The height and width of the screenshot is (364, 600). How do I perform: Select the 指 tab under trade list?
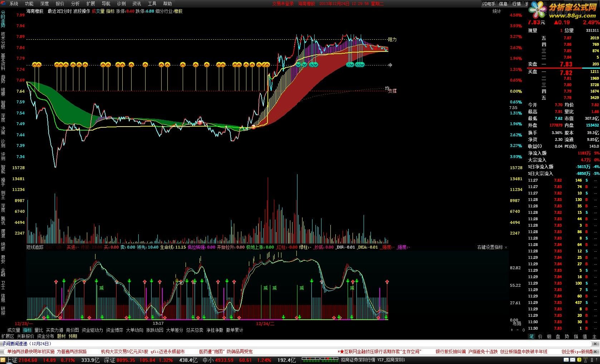point(576,336)
